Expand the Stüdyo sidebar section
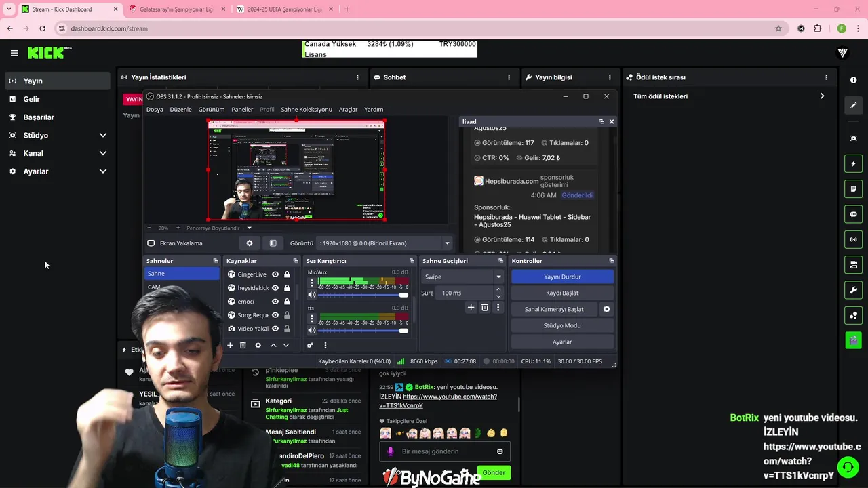 point(103,135)
